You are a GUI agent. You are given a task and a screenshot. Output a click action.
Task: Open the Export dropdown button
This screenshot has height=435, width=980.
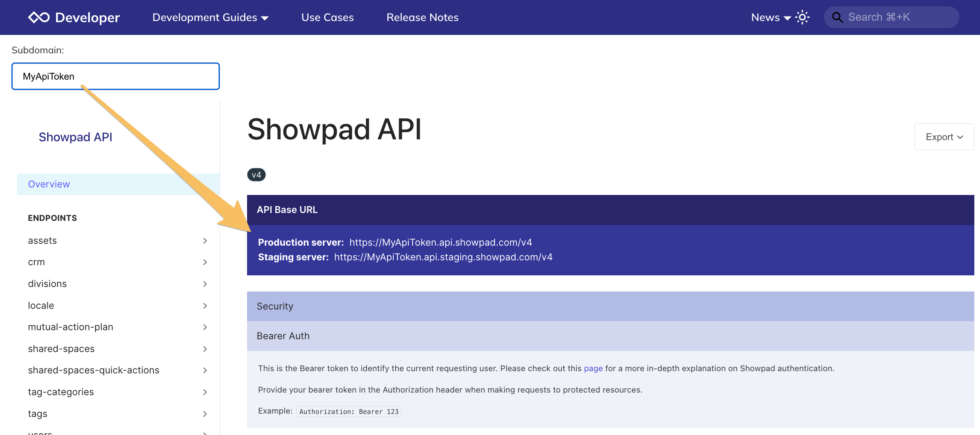944,137
